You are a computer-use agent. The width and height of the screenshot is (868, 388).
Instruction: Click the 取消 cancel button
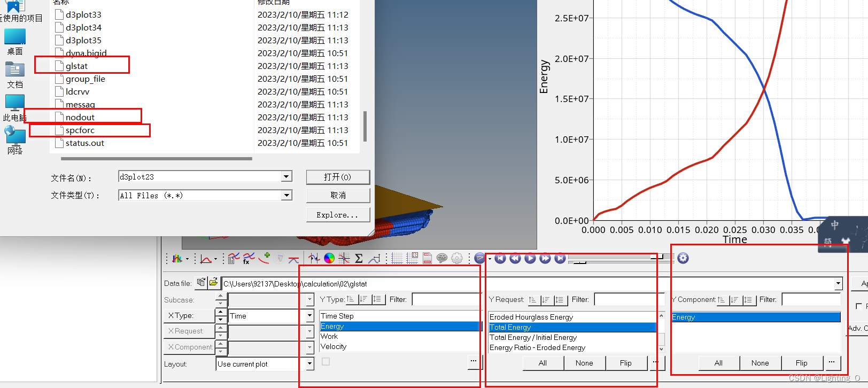tap(338, 196)
